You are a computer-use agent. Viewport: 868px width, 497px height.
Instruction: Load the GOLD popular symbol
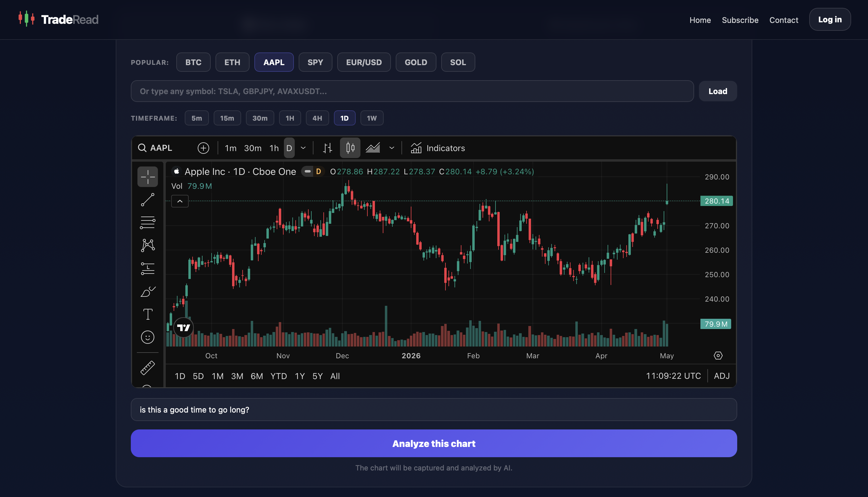pos(416,62)
